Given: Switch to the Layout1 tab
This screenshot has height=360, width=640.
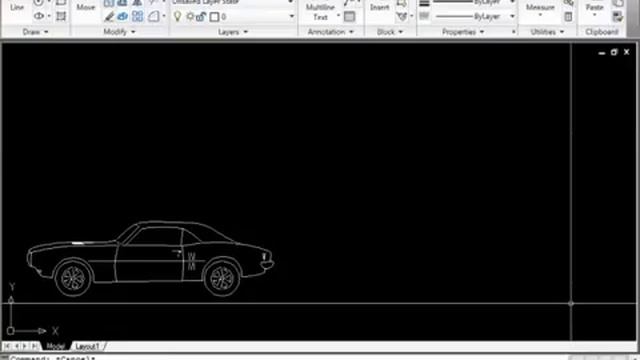Looking at the screenshot, I should (x=87, y=346).
